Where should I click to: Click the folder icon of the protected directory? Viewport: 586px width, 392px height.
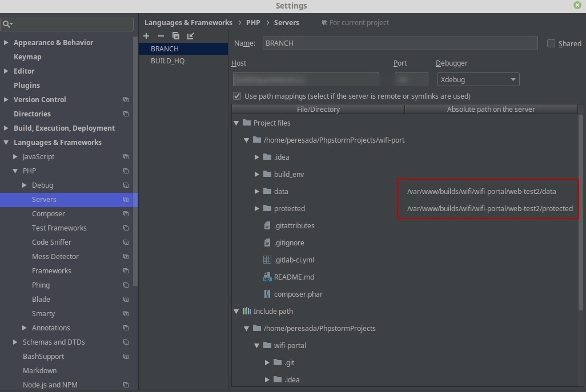267,208
